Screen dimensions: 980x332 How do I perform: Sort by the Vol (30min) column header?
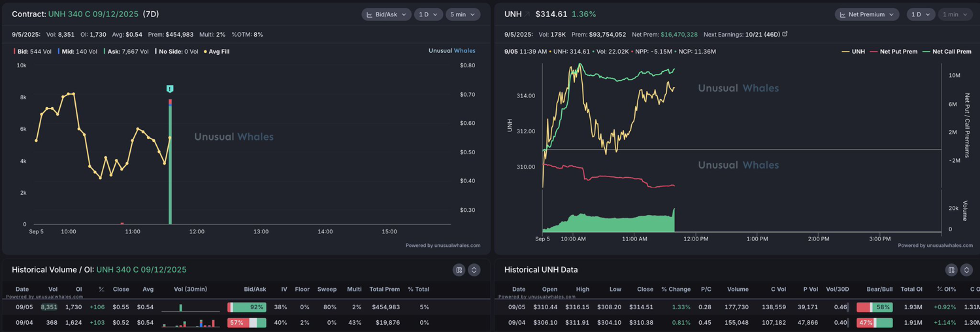tap(191, 289)
